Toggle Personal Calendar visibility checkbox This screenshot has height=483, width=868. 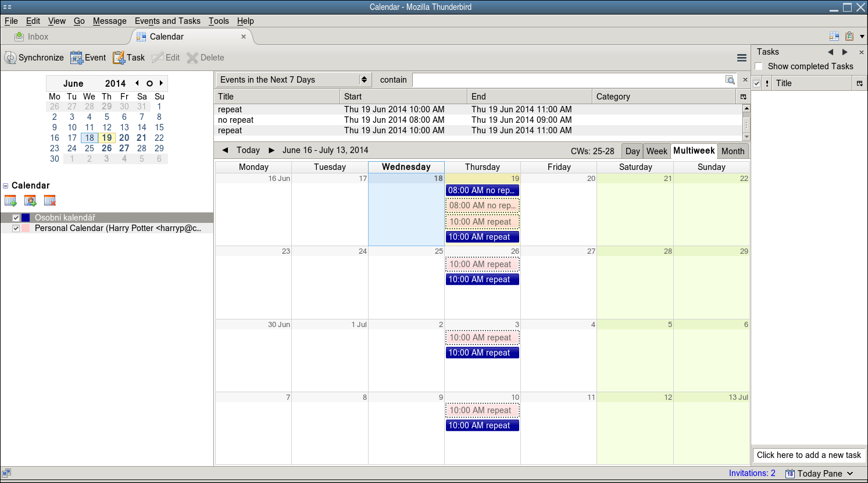(x=16, y=228)
